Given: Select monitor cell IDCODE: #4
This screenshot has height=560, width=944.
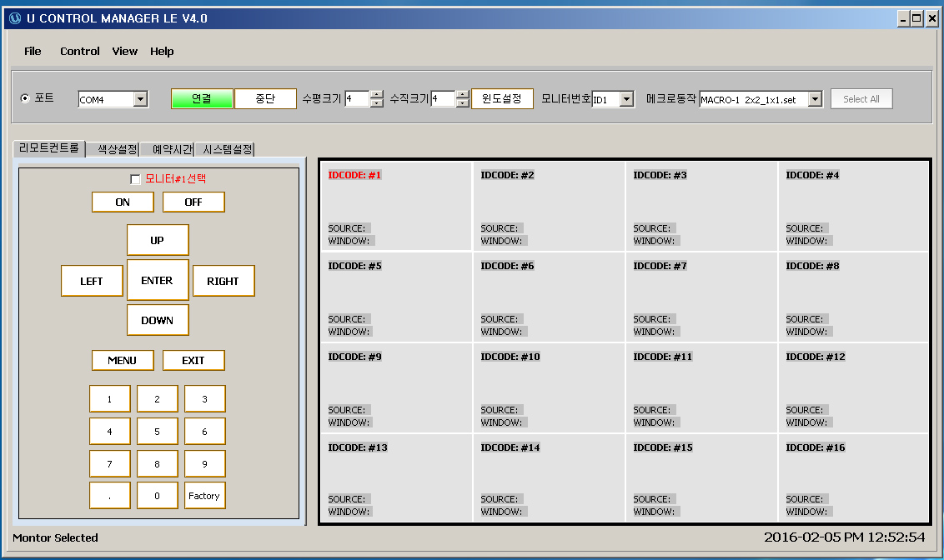Looking at the screenshot, I should [854, 206].
